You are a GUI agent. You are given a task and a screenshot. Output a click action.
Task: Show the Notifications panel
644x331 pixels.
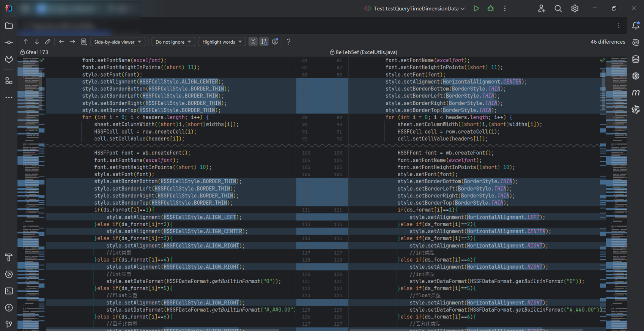click(636, 26)
